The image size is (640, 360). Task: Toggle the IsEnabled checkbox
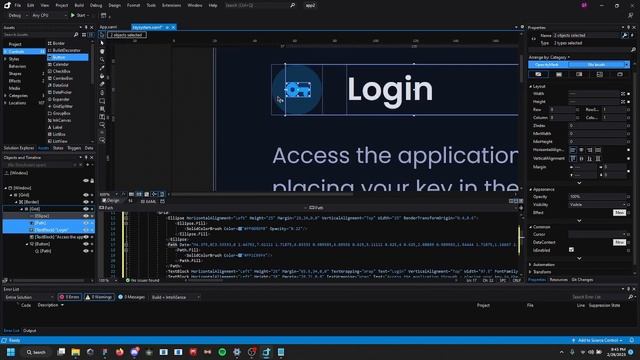pos(571,250)
